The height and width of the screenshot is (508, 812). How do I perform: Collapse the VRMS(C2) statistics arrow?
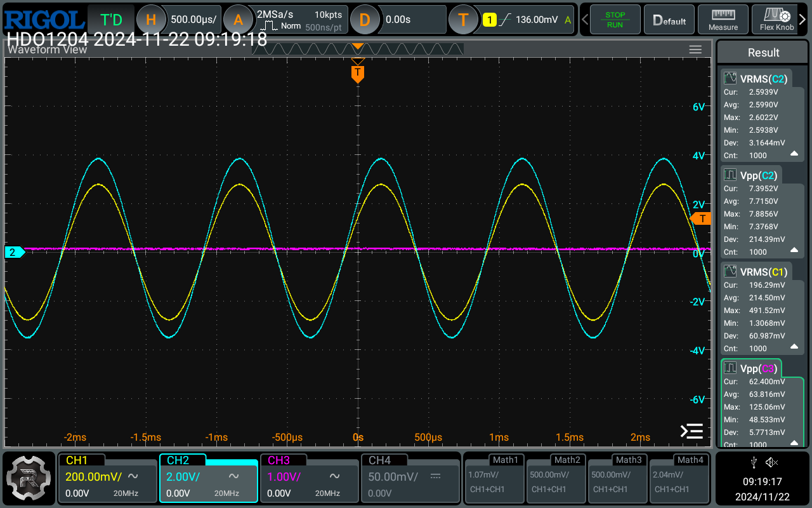coord(794,154)
